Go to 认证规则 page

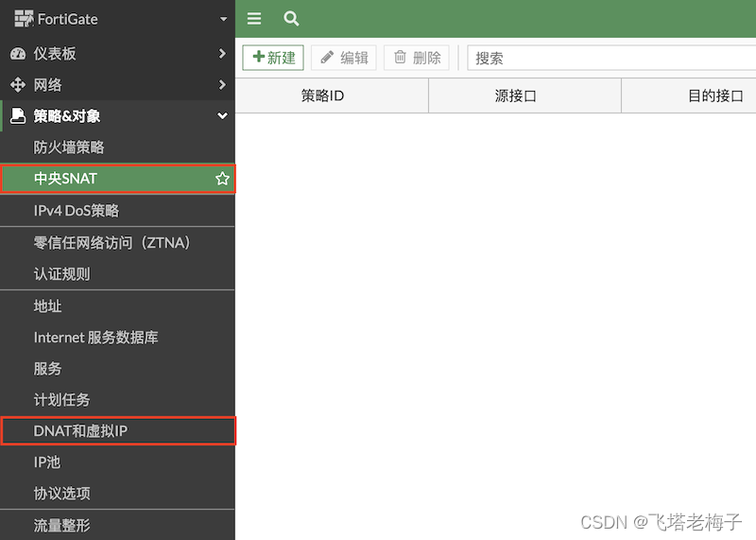[117, 274]
